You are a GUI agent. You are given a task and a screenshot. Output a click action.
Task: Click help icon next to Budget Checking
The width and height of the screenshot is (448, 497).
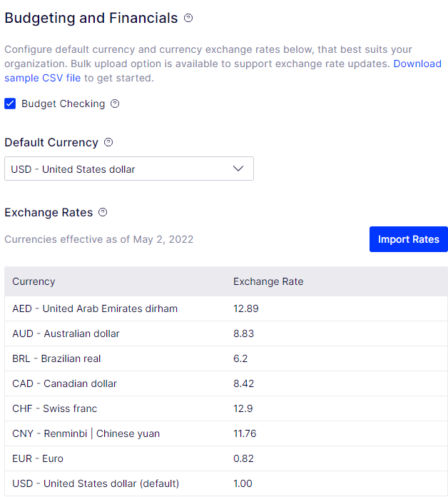click(x=115, y=104)
